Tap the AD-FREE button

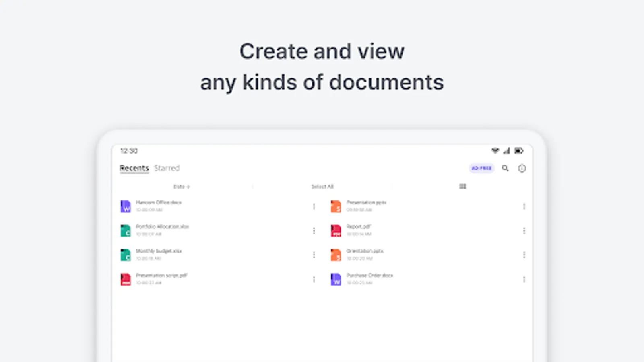coord(481,168)
